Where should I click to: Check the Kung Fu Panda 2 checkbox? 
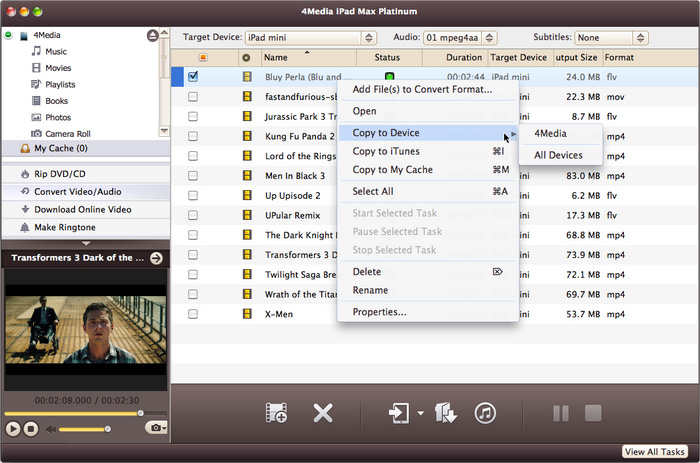point(193,136)
